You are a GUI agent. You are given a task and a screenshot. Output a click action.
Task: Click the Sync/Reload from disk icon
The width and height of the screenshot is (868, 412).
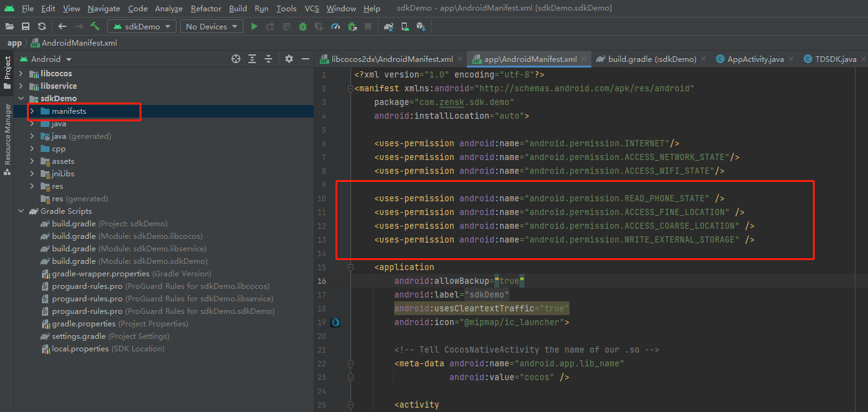coord(41,26)
